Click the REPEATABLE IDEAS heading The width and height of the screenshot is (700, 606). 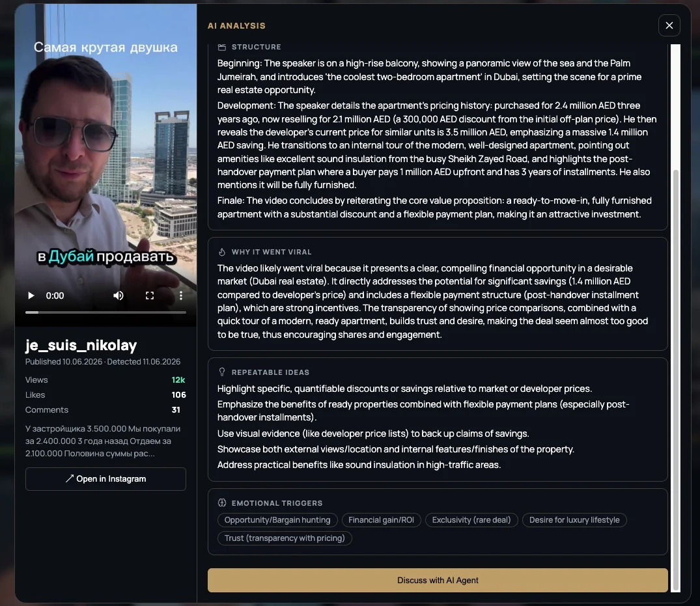tap(270, 372)
